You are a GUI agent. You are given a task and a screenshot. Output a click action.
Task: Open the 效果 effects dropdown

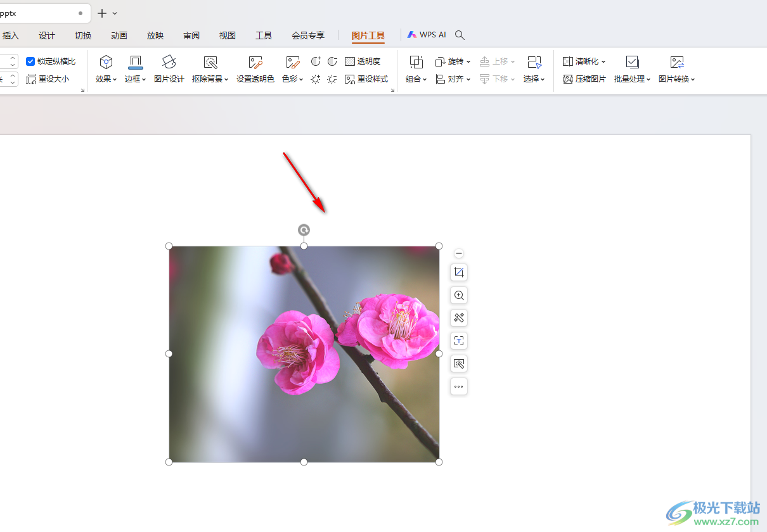(x=106, y=79)
